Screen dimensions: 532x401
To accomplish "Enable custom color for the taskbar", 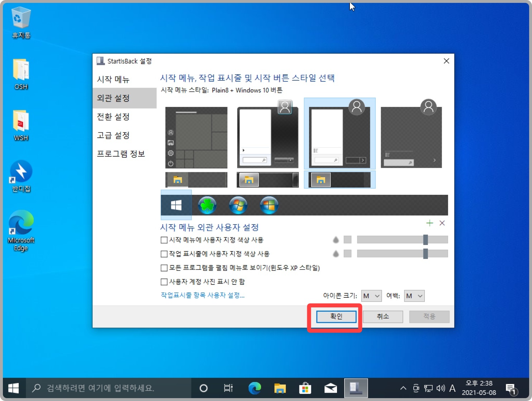I will tap(164, 254).
